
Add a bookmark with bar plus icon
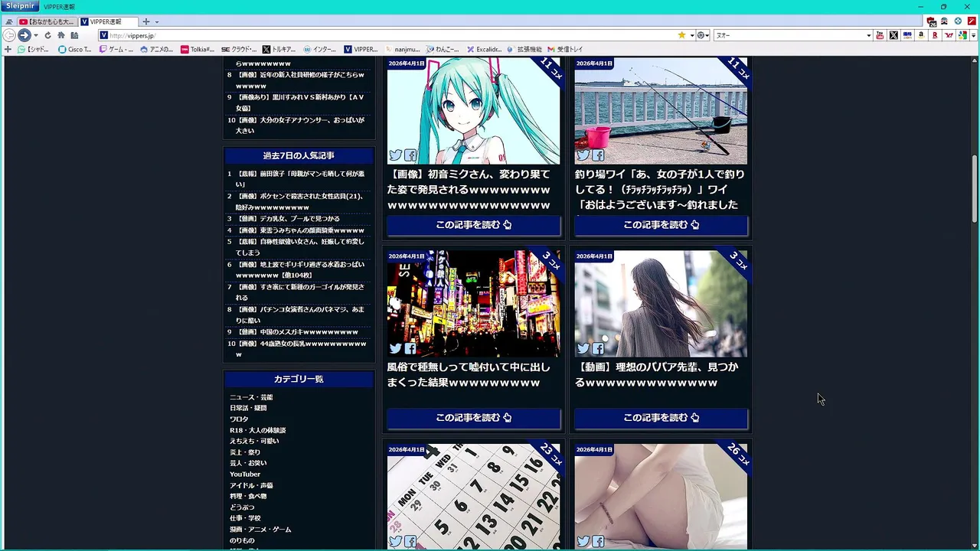[x=8, y=49]
